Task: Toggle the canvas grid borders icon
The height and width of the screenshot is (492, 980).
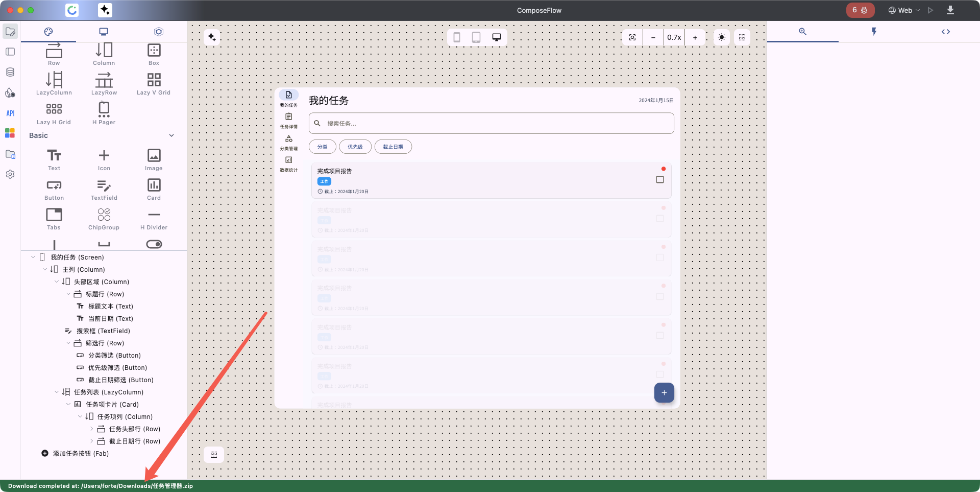Action: click(x=742, y=37)
